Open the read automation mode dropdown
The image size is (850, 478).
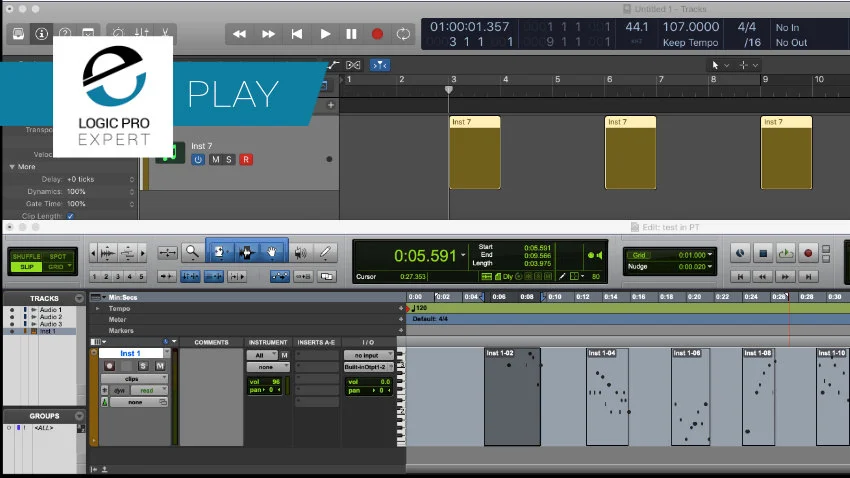pyautogui.click(x=147, y=390)
